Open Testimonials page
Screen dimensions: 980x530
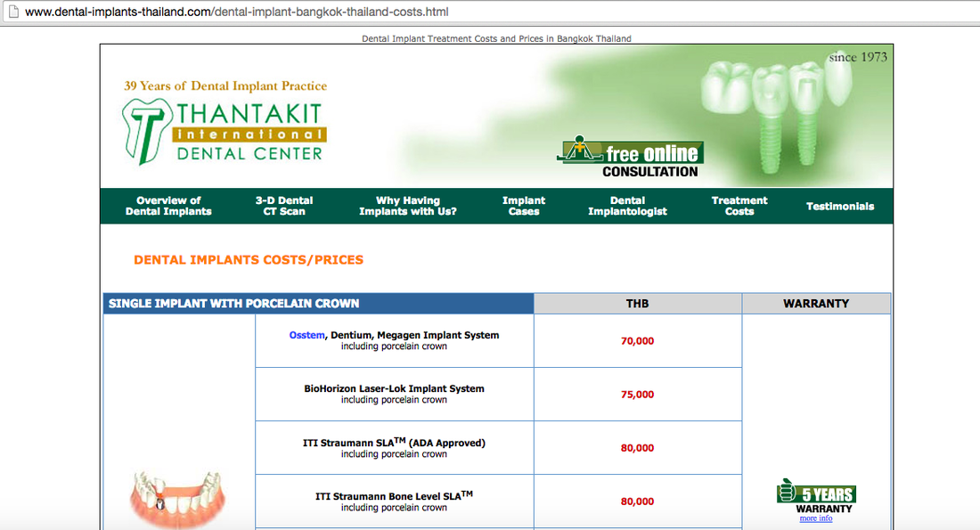[840, 207]
